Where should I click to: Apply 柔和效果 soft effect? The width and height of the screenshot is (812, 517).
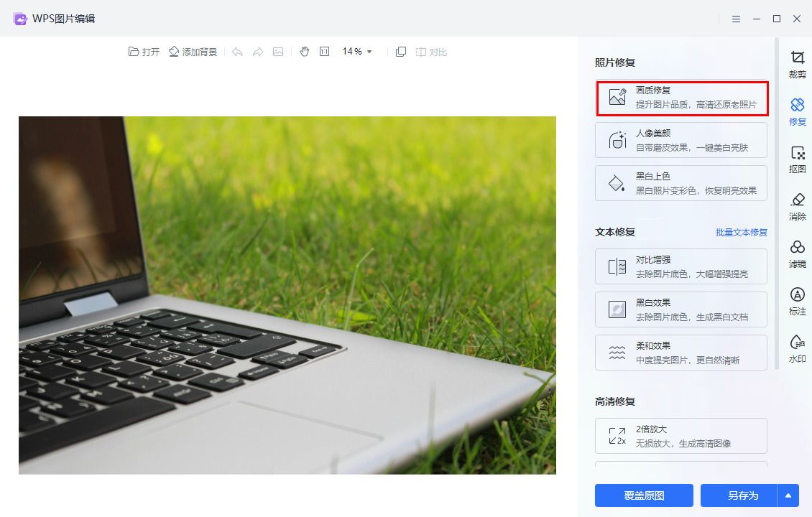(681, 353)
